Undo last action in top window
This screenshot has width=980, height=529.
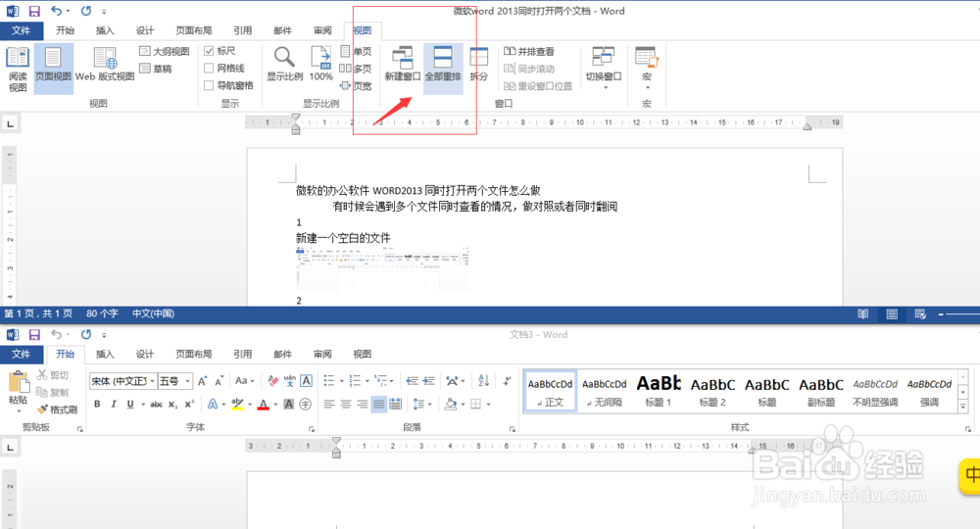click(56, 11)
